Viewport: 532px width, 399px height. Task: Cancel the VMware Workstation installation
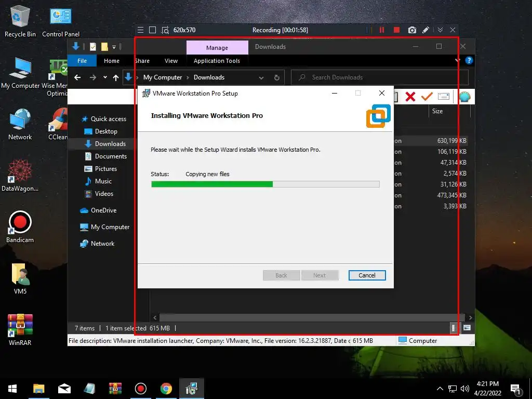tap(367, 275)
